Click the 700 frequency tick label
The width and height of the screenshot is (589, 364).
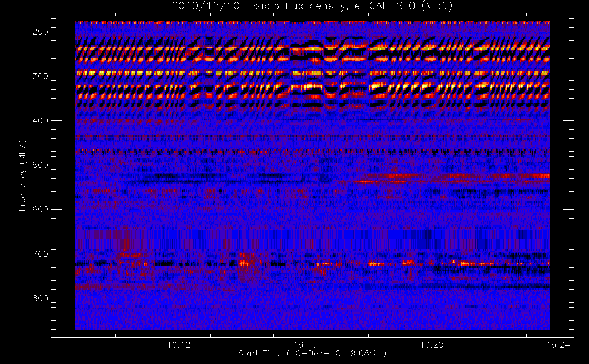point(40,254)
